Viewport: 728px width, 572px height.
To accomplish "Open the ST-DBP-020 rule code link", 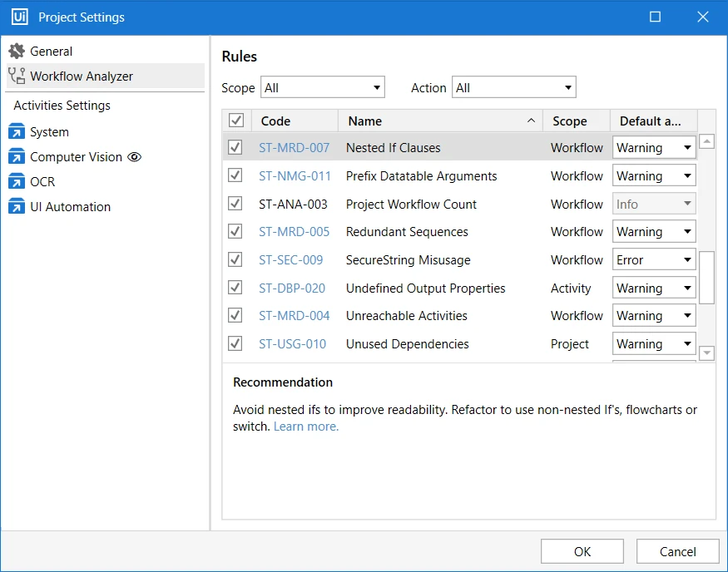I will (x=292, y=288).
